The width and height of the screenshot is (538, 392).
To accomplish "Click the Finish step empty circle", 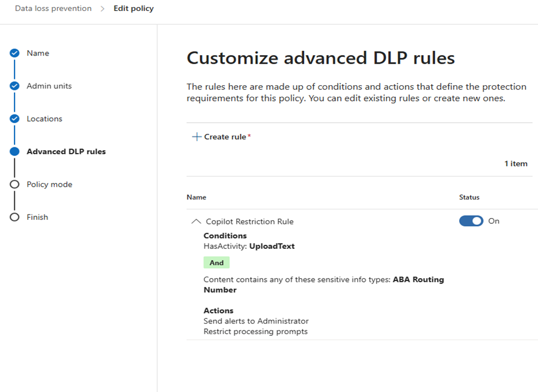I will [15, 217].
